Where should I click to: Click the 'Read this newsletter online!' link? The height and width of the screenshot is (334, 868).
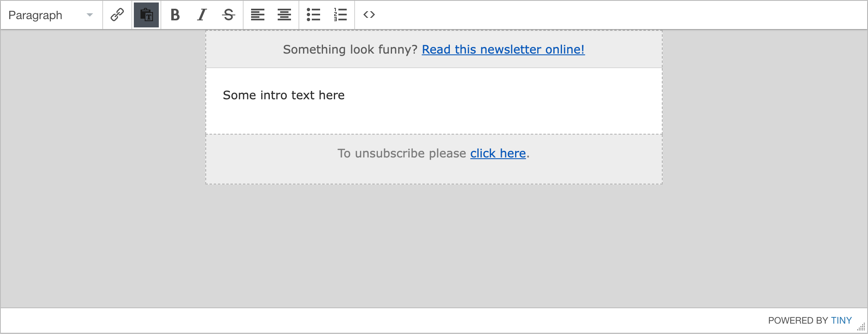[503, 49]
